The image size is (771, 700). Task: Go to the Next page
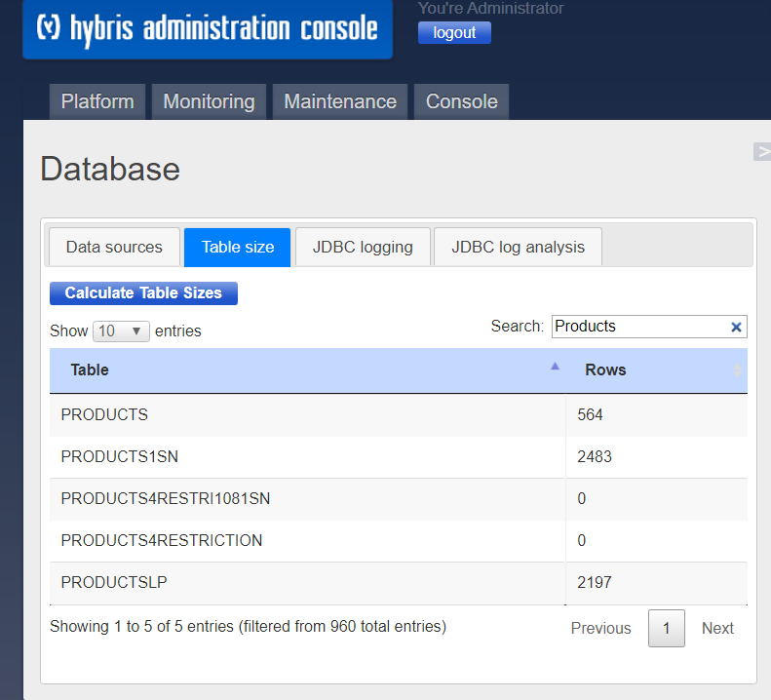pos(717,628)
